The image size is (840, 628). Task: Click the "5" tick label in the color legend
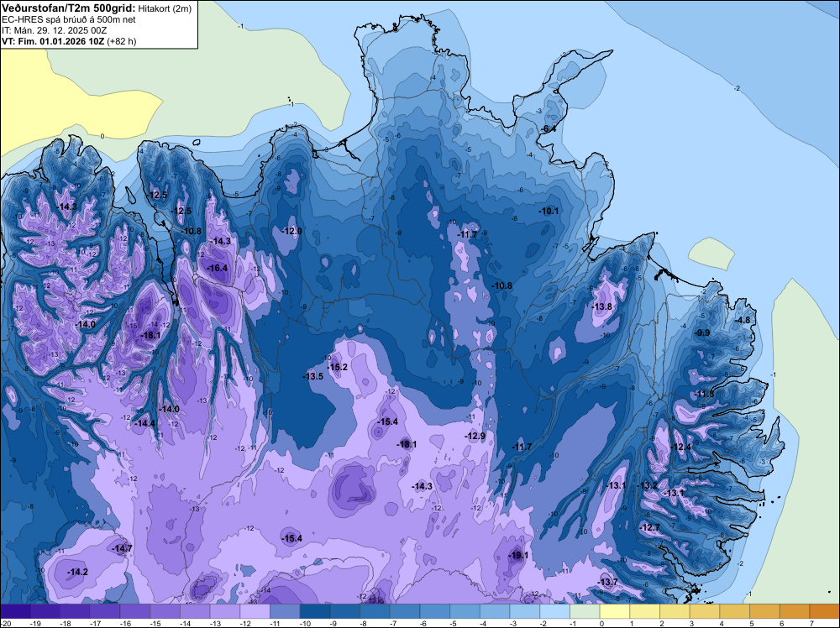(752, 624)
